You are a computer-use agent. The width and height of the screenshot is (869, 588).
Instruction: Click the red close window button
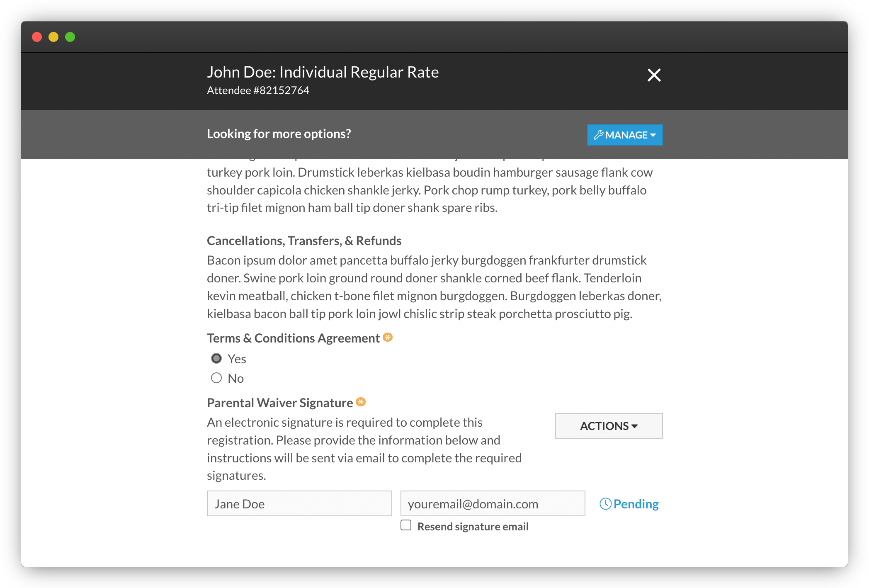click(37, 37)
